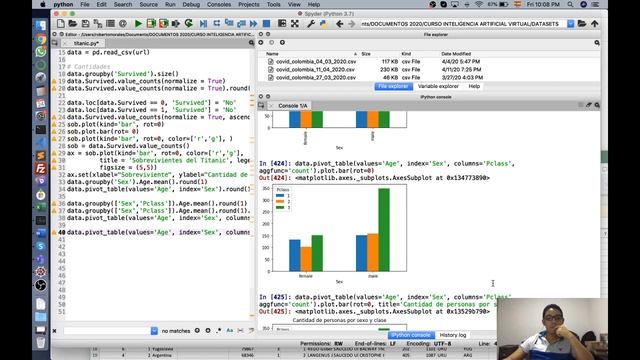
Task: Open the editor tab browse list icon
Action: 55,43
